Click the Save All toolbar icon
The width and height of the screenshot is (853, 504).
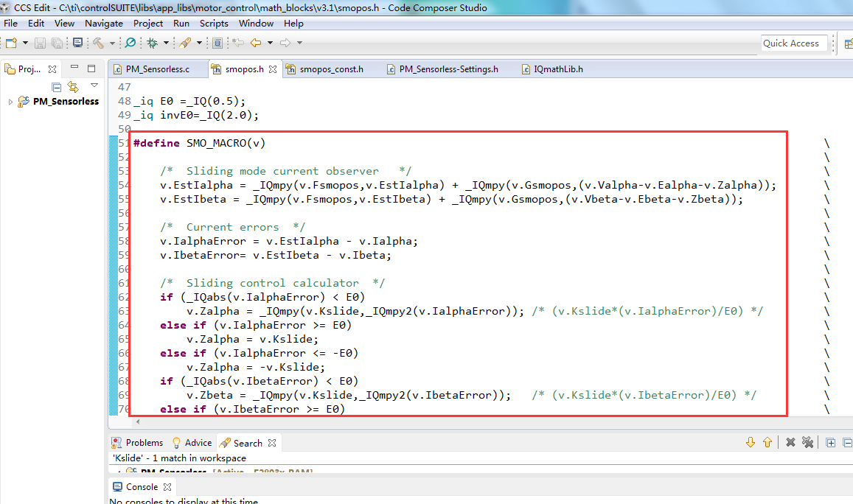click(57, 43)
